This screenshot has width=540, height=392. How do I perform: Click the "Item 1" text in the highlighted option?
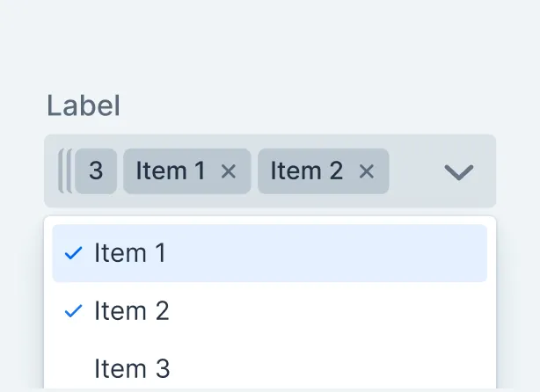click(130, 253)
